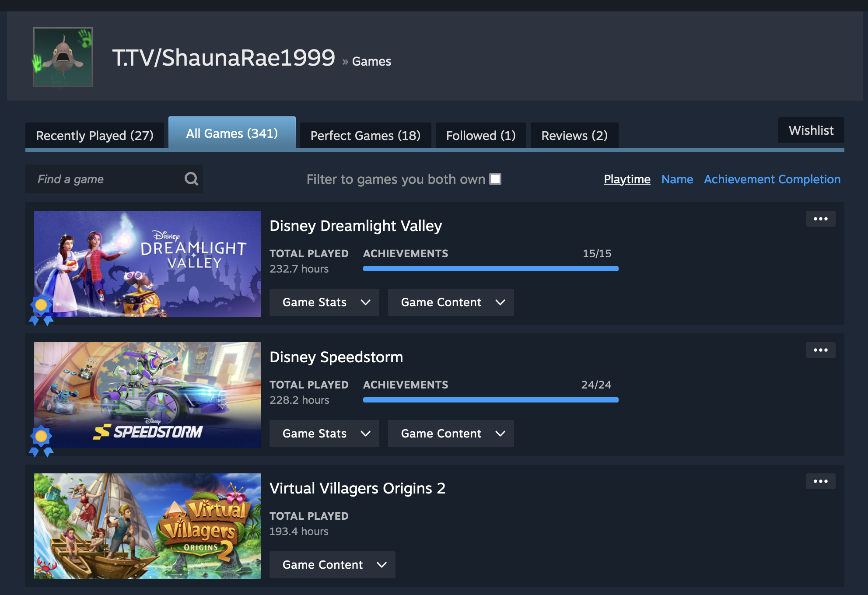This screenshot has height=595, width=868.
Task: Click the 193.4 hours playtime text
Action: 299,531
